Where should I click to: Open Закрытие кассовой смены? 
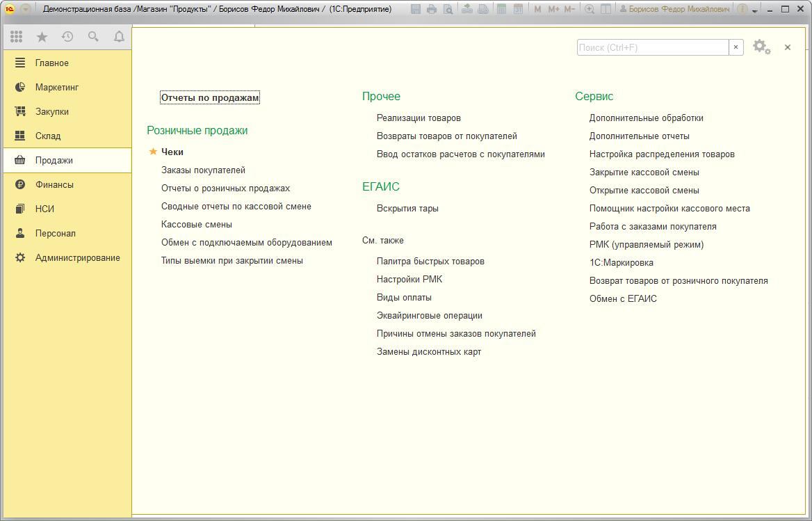644,173
